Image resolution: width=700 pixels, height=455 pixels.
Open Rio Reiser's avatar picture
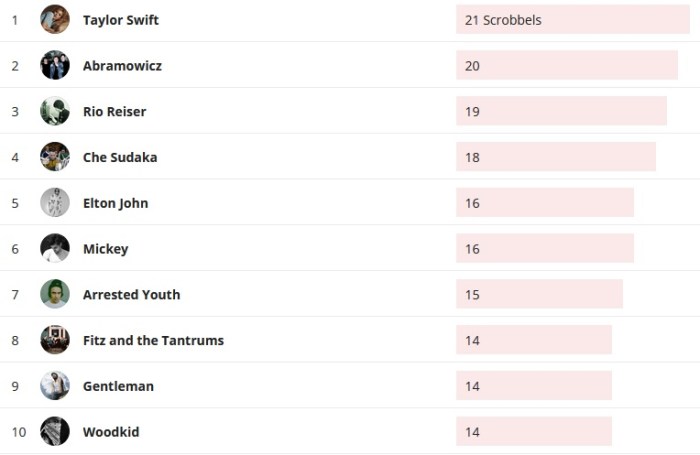[55, 111]
